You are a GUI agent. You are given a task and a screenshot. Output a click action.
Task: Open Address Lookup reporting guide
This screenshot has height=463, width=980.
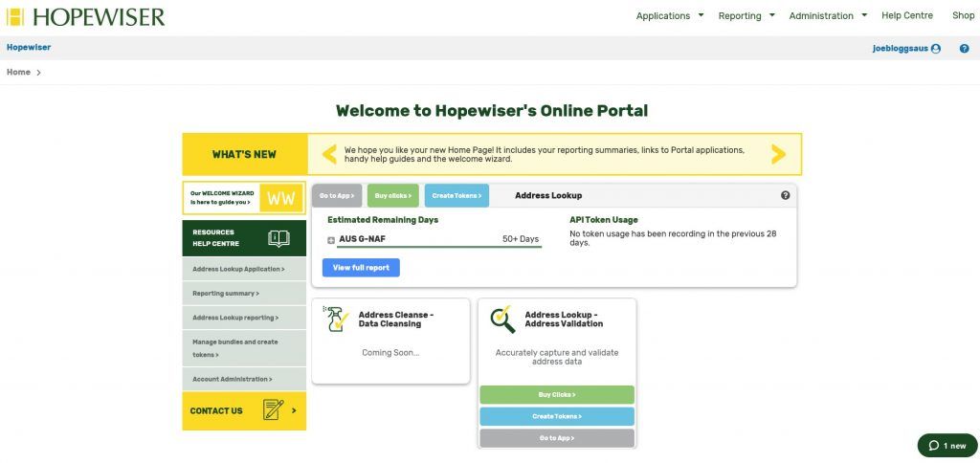click(244, 318)
